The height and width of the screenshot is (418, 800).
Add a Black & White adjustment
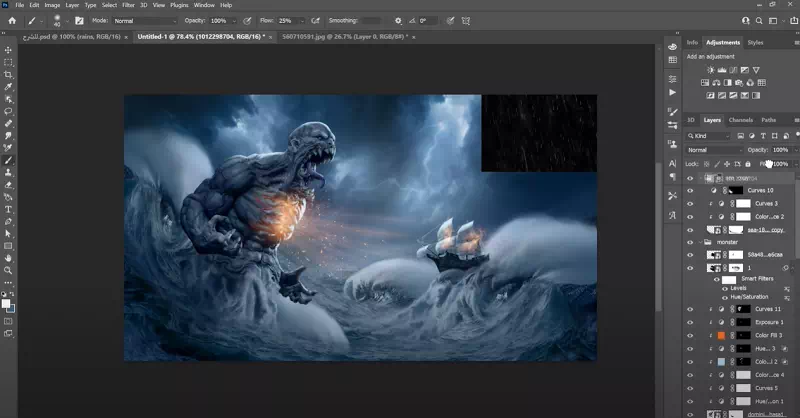click(x=728, y=83)
